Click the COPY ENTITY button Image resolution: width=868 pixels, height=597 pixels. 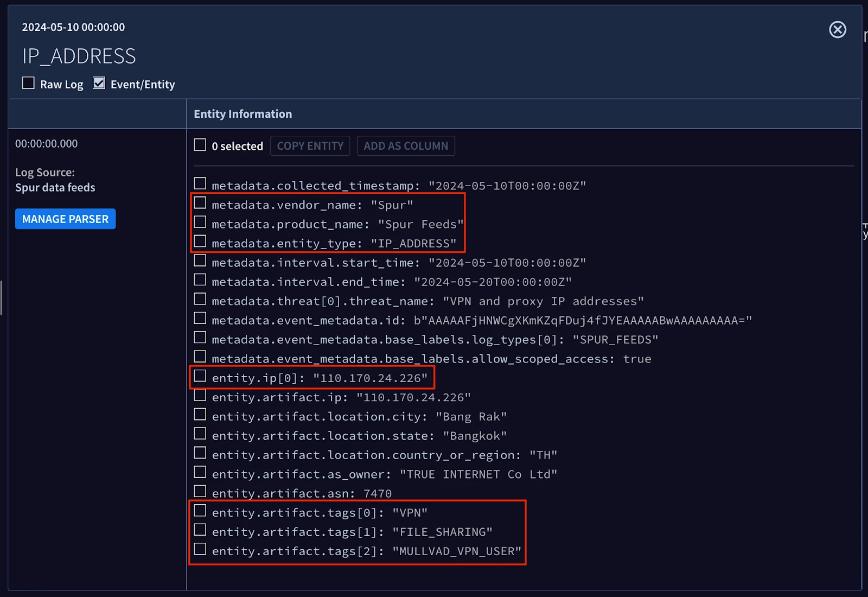pyautogui.click(x=310, y=146)
